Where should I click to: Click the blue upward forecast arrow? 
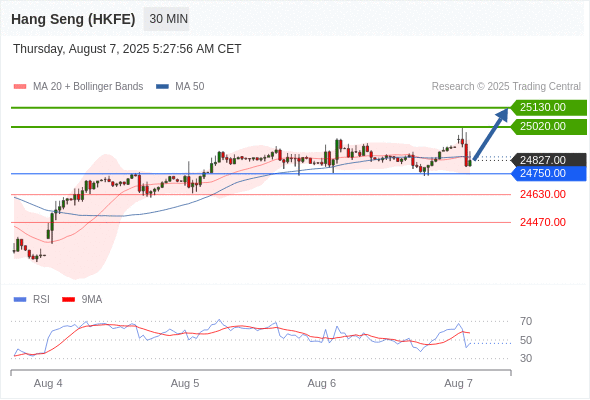(x=491, y=134)
